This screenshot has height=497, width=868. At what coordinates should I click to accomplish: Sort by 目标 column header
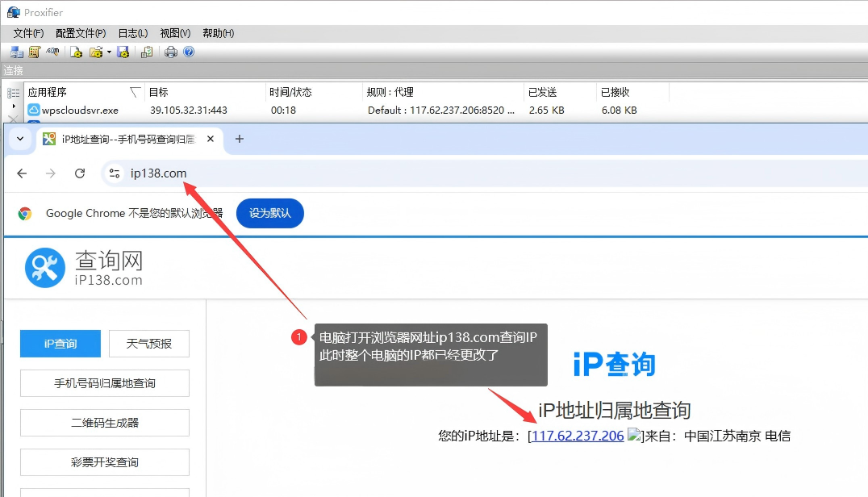click(206, 93)
